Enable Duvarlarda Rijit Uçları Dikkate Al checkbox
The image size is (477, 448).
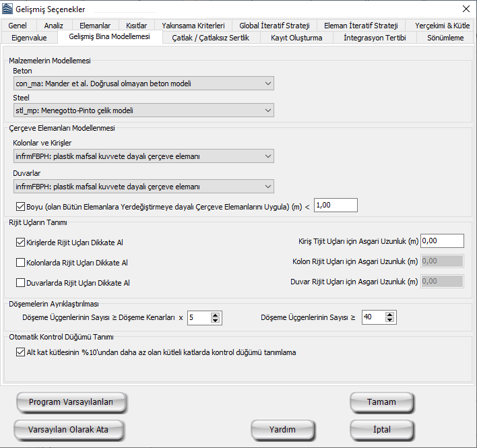(20, 283)
